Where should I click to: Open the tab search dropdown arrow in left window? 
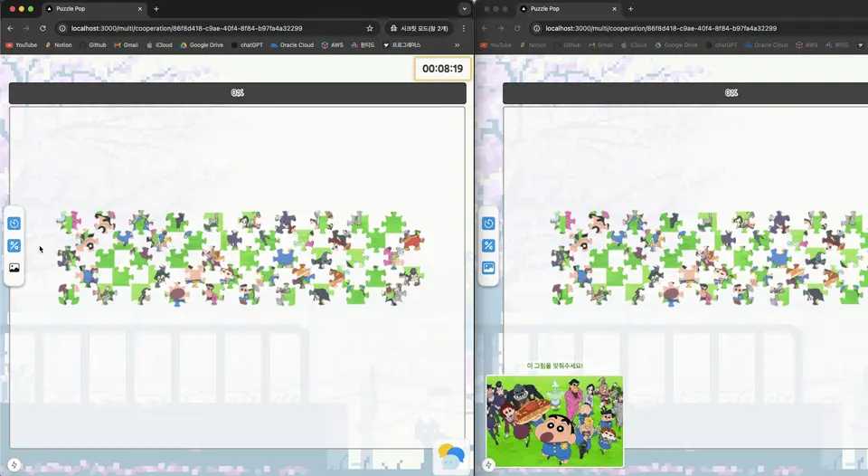tap(464, 8)
